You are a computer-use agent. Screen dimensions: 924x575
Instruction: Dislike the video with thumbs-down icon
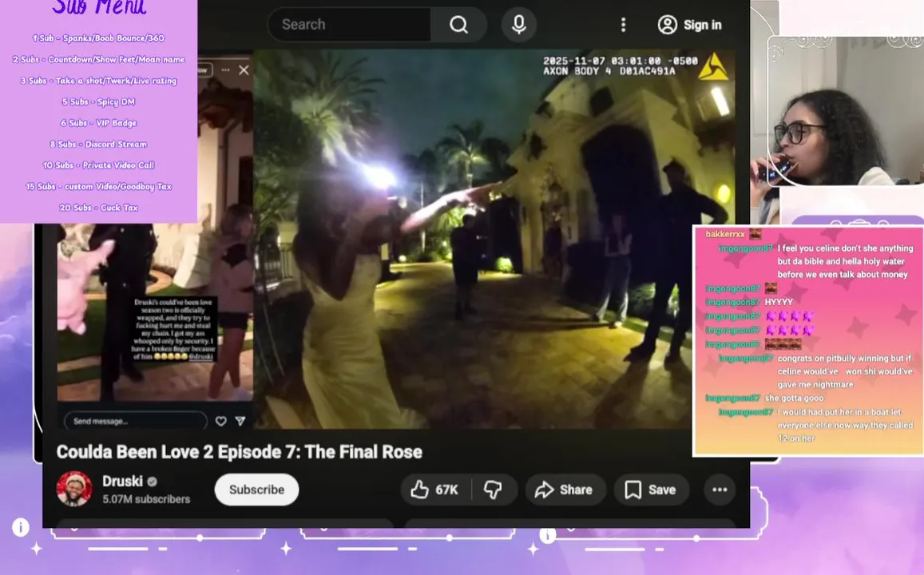click(493, 490)
